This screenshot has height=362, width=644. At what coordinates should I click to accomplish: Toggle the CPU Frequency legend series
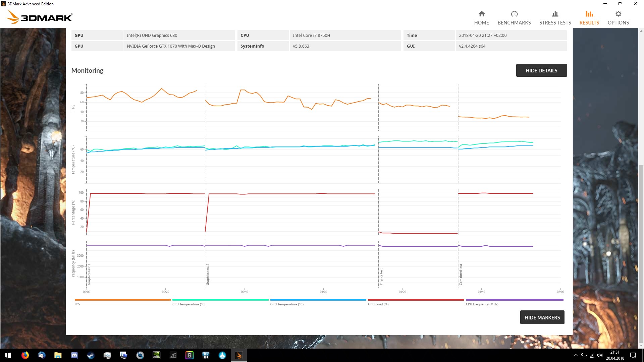(514, 302)
